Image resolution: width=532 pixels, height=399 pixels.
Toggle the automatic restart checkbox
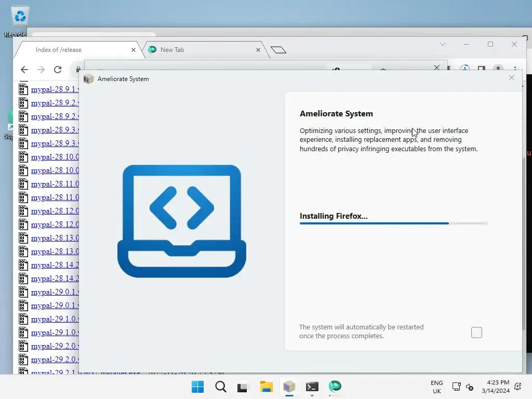pos(476,332)
